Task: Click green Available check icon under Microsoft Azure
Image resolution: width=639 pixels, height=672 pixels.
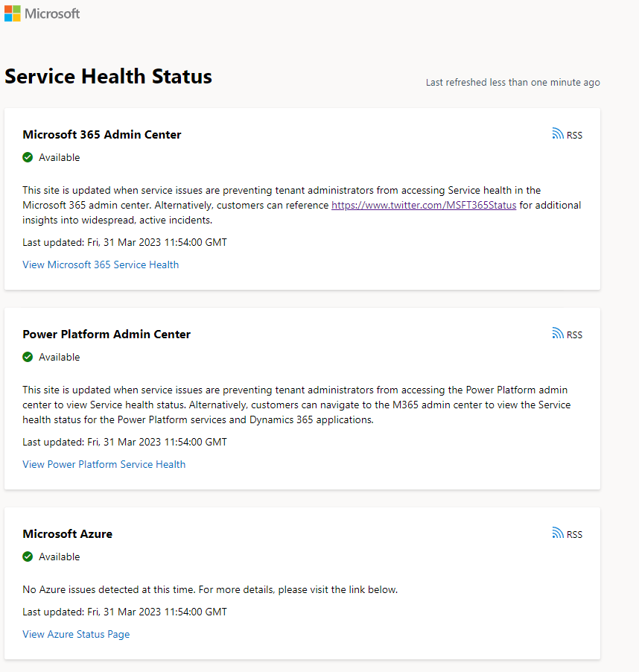Action: coord(28,557)
